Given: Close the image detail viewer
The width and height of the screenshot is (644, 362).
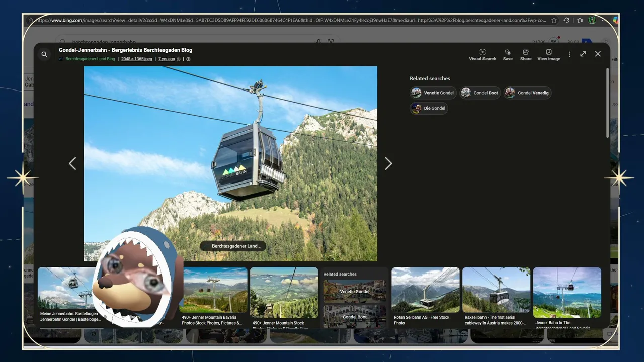Looking at the screenshot, I should coord(598,54).
